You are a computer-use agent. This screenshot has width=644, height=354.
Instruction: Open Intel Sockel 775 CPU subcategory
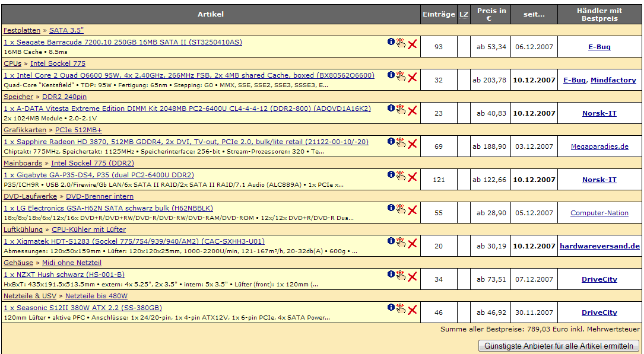(x=58, y=63)
